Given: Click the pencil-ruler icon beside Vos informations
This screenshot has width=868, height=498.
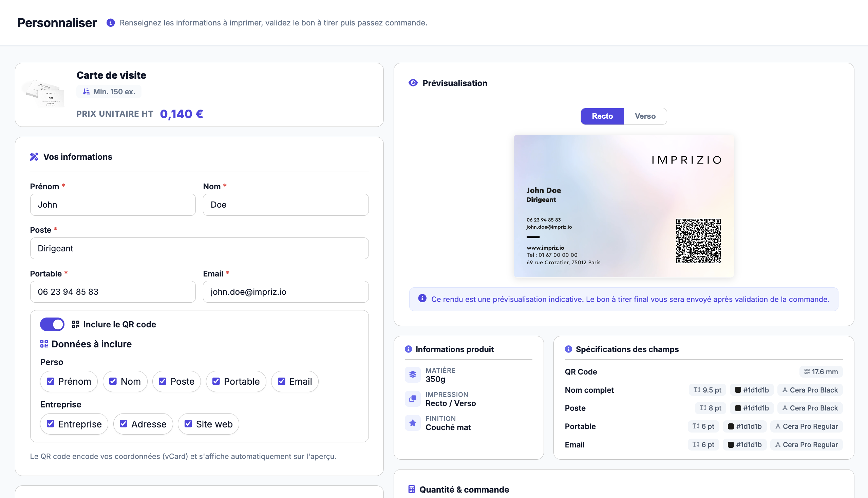Looking at the screenshot, I should point(34,157).
